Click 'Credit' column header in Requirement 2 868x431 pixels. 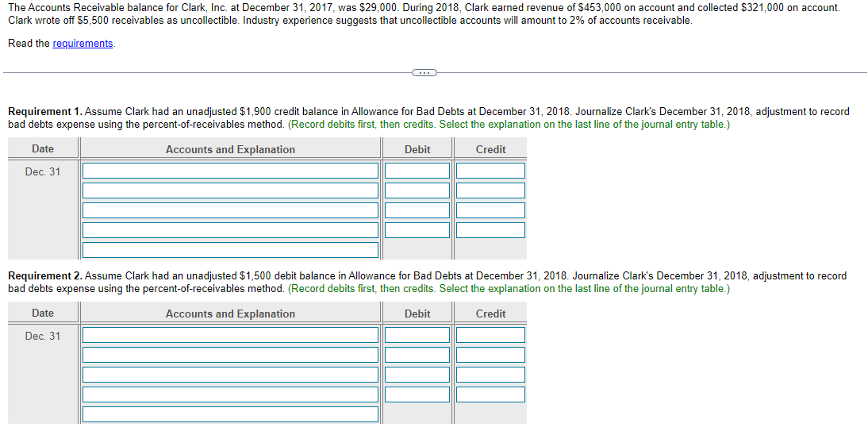[x=490, y=314]
